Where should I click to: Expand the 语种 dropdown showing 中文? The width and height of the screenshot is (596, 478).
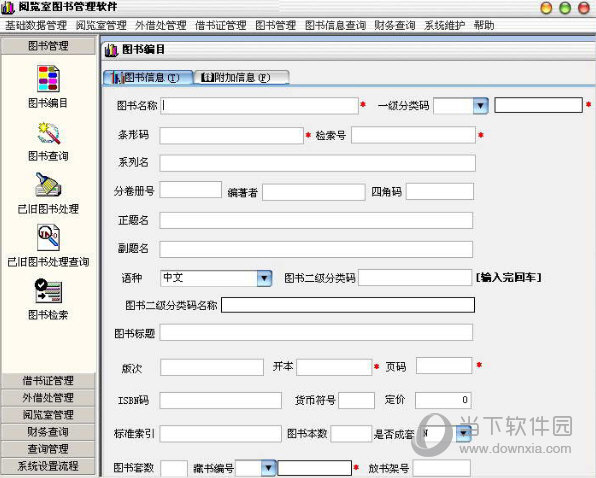click(264, 278)
